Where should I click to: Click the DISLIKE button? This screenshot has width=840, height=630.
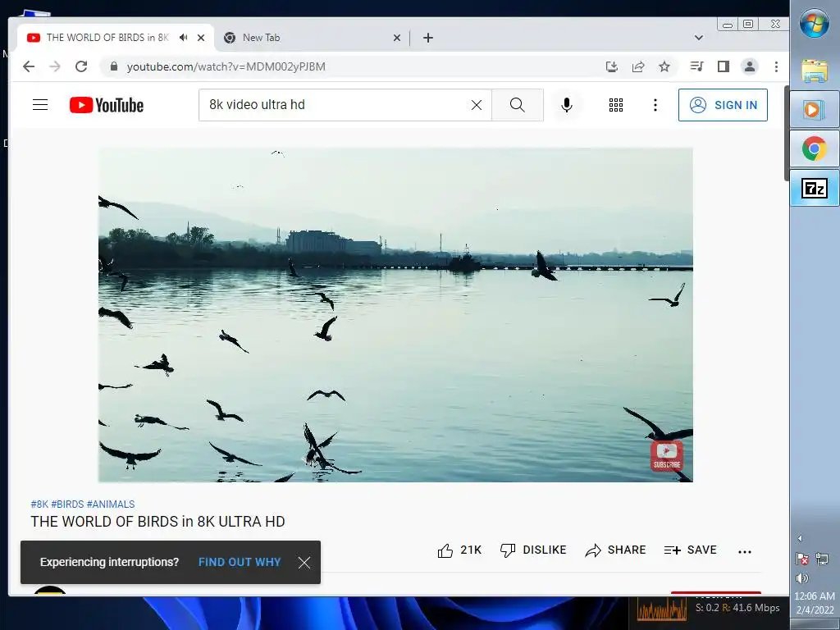(533, 550)
